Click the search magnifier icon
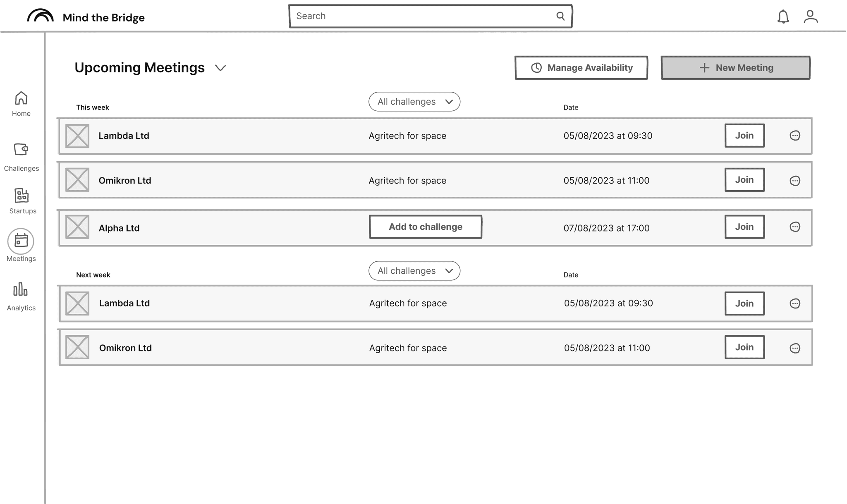This screenshot has width=847, height=504. pos(560,16)
